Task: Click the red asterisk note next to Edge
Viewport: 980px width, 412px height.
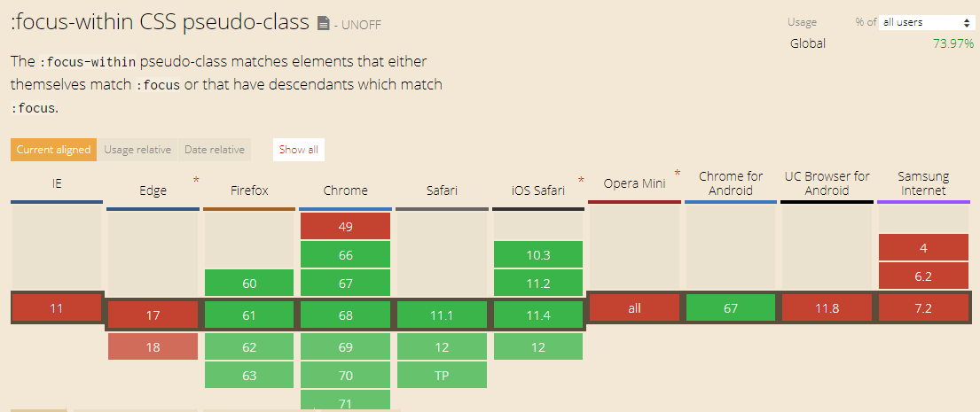Action: [x=196, y=181]
